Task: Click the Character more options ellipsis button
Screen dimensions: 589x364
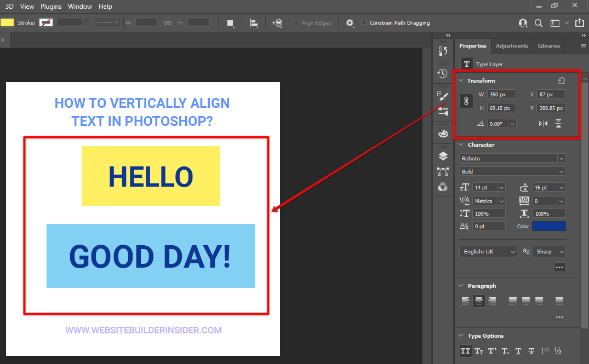Action: (x=559, y=267)
